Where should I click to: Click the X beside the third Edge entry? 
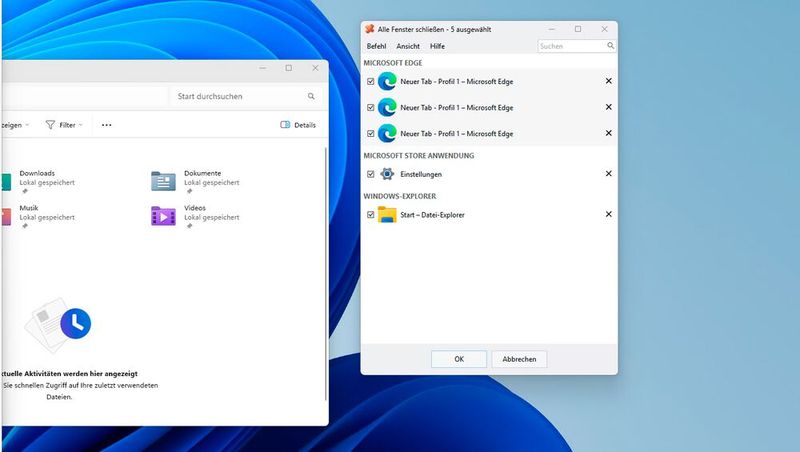[608, 133]
